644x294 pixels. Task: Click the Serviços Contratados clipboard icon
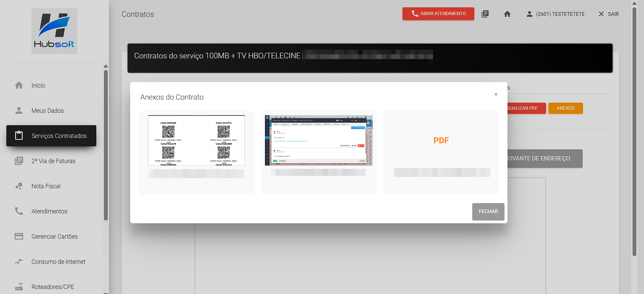click(19, 136)
